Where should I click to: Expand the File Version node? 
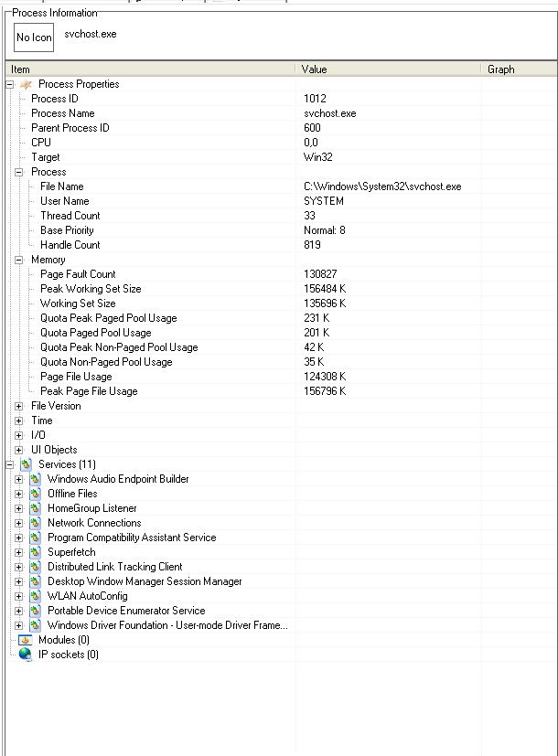coord(19,407)
